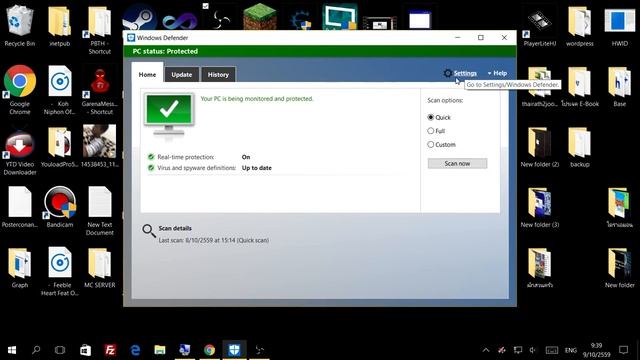Viewport: 640px width, 360px height.
Task: Switch to the History tab
Action: 218,75
